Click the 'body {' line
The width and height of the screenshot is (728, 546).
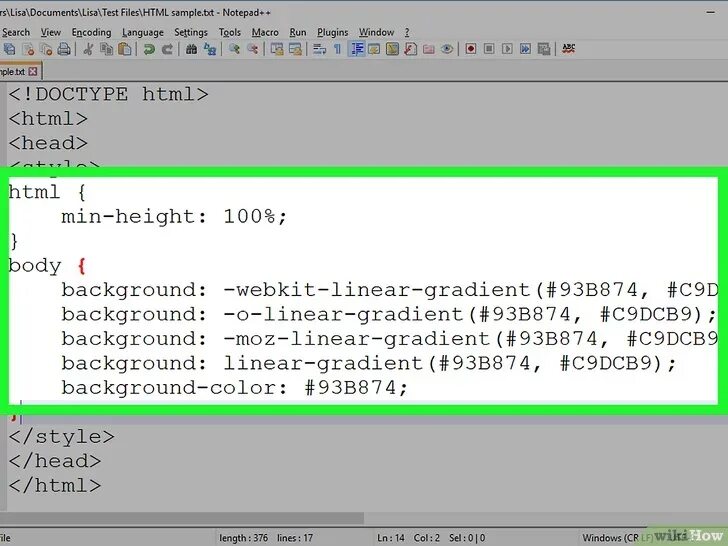(47, 266)
